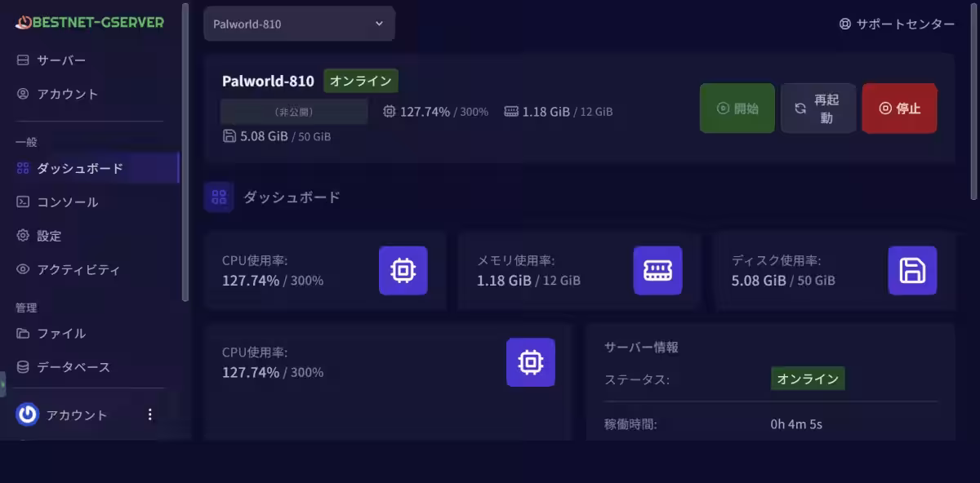Click the BESTNET-GSERVER logo
The image size is (980, 483).
(x=90, y=22)
